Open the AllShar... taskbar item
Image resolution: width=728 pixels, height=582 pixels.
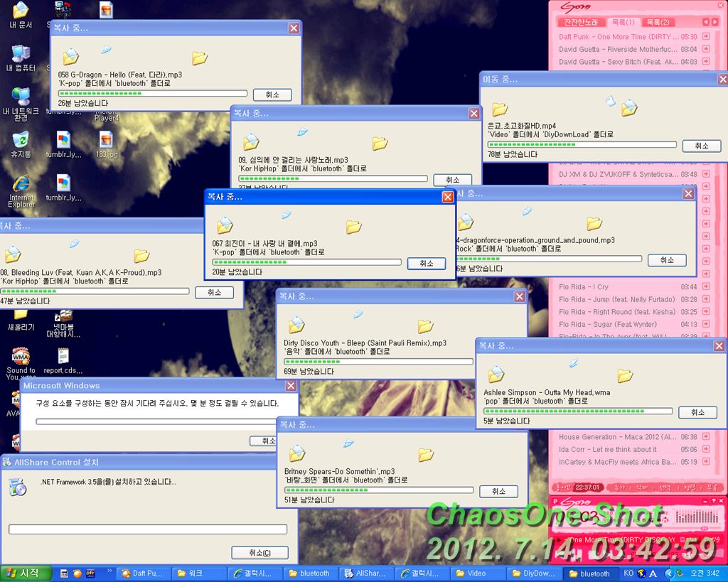pyautogui.click(x=365, y=573)
